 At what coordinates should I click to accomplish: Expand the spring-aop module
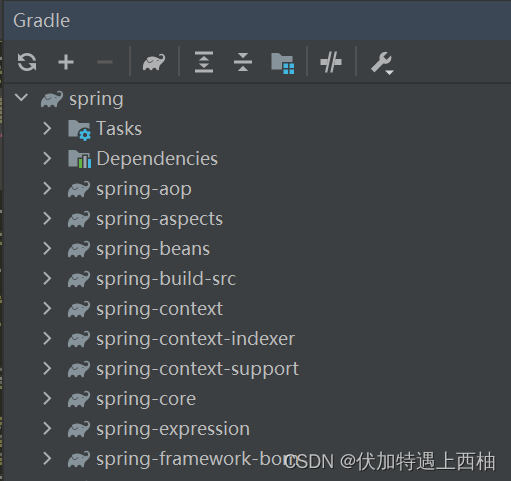coord(47,189)
